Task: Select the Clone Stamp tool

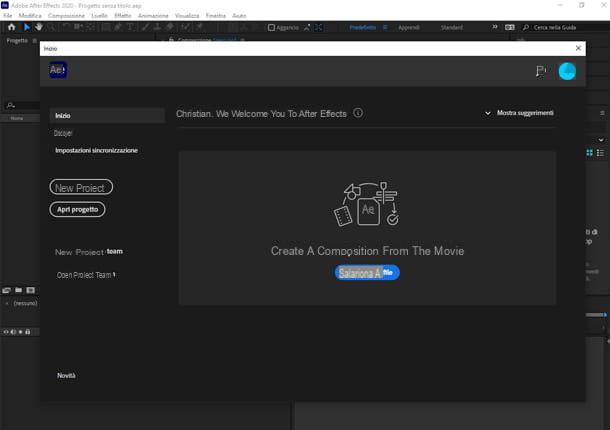Action: click(158, 27)
